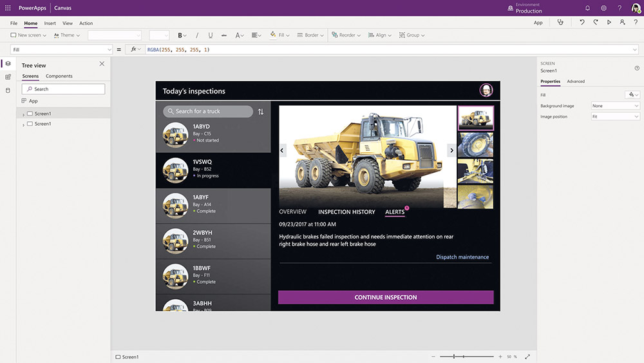Screen dimensions: 644x363
Task: Open the Border dropdown
Action: [310, 35]
